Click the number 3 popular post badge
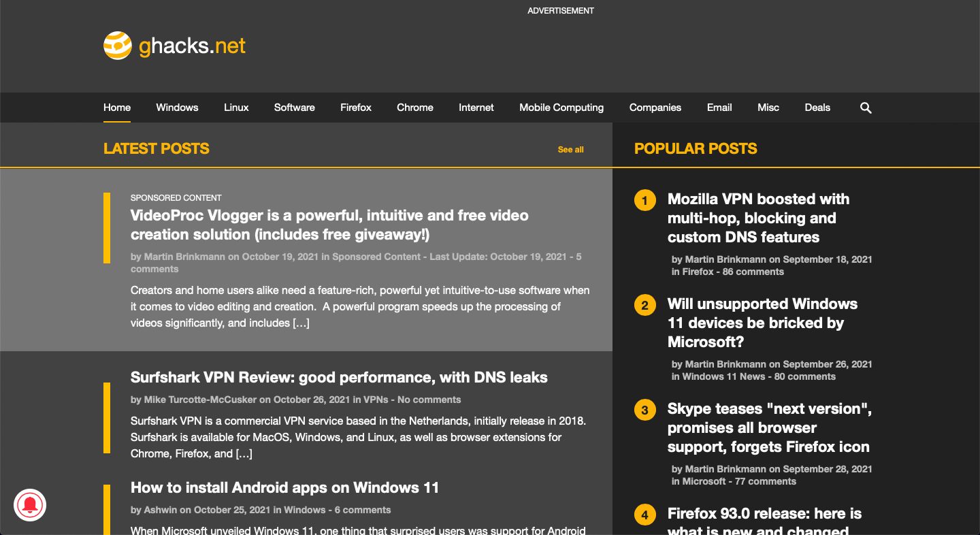 click(644, 410)
